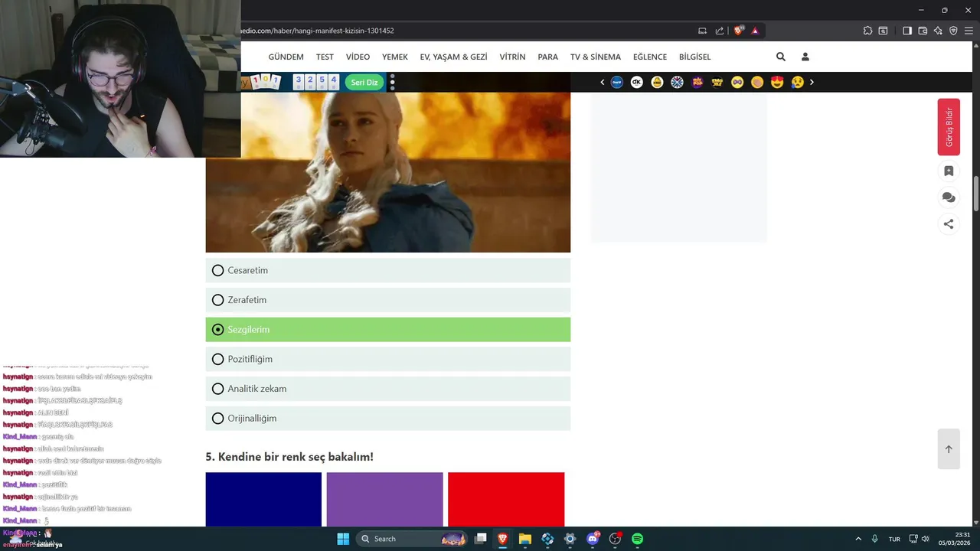Click the Discord icon in taskbar
The width and height of the screenshot is (980, 551).
[593, 539]
